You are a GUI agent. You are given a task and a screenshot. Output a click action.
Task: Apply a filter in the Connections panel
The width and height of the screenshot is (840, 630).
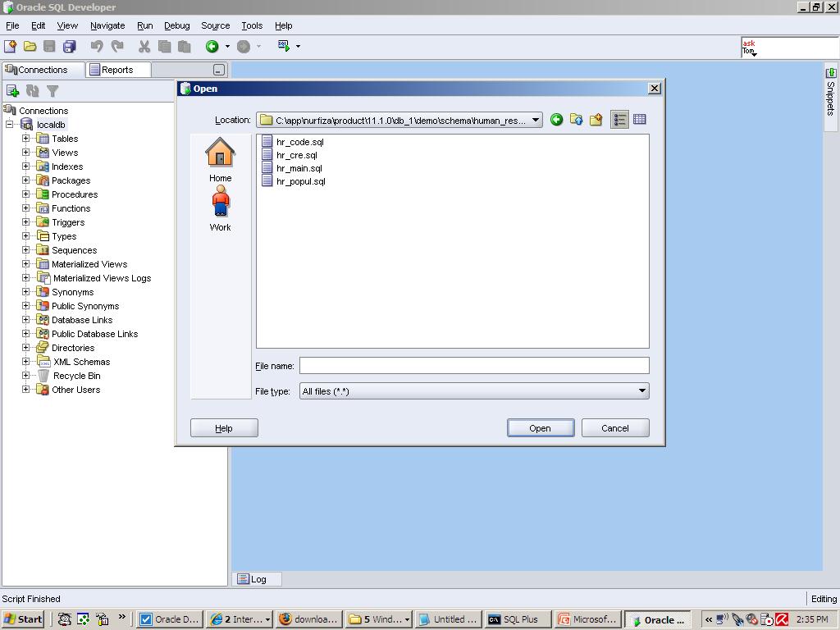click(52, 90)
